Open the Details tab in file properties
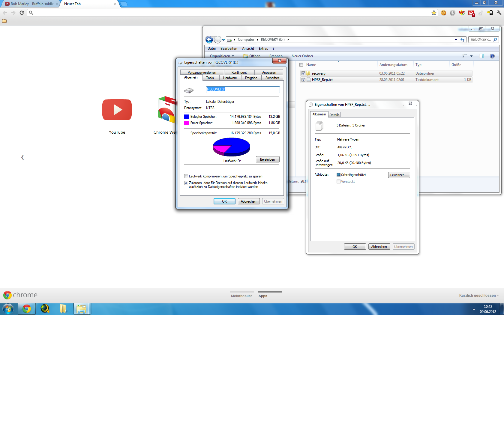The width and height of the screenshot is (504, 434). tap(334, 115)
